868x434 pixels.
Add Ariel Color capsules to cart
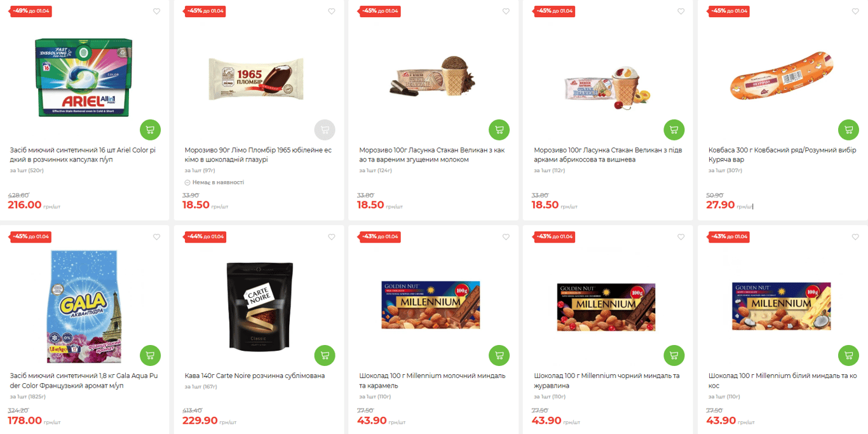click(x=150, y=130)
